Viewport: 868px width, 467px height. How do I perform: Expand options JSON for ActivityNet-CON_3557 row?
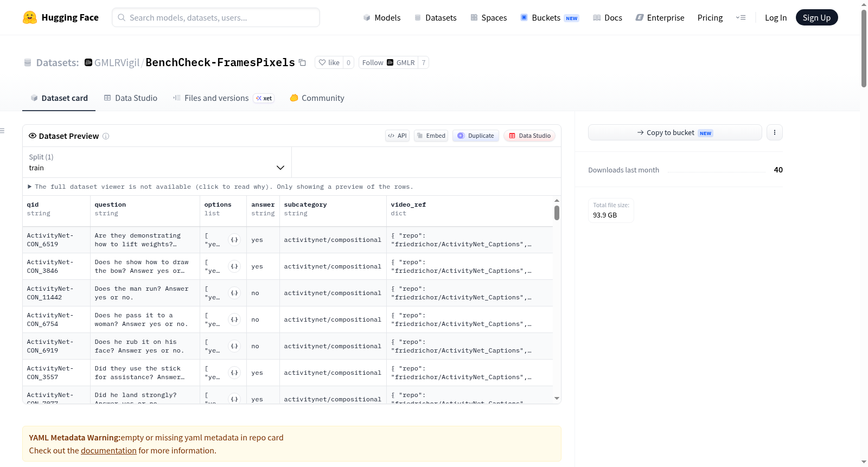coord(234,373)
